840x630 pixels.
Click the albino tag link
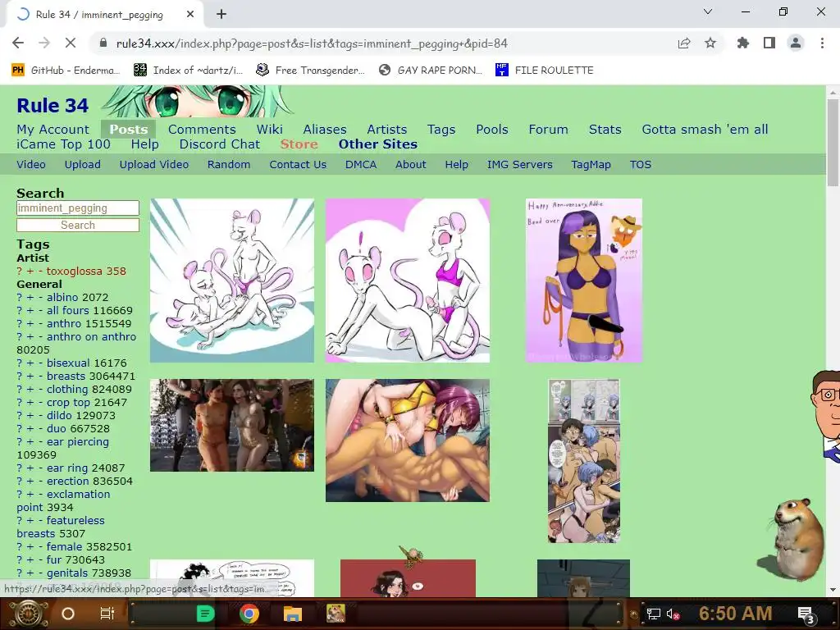[x=62, y=297]
